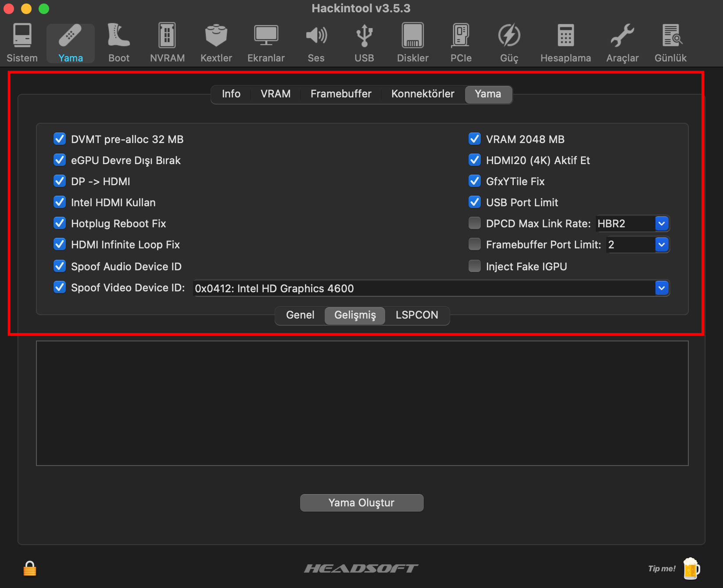The height and width of the screenshot is (588, 723).
Task: Uncheck DVMT pre-alloc 32 MB
Action: click(x=60, y=139)
